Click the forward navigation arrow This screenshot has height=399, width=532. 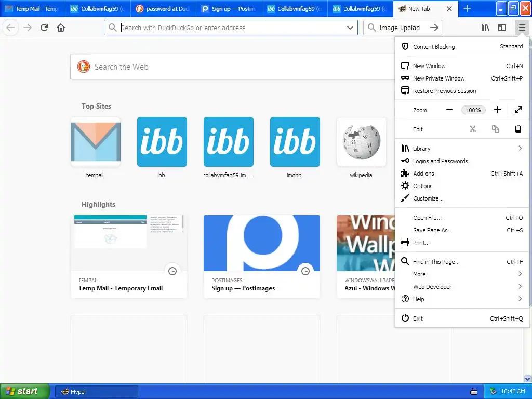coord(28,28)
